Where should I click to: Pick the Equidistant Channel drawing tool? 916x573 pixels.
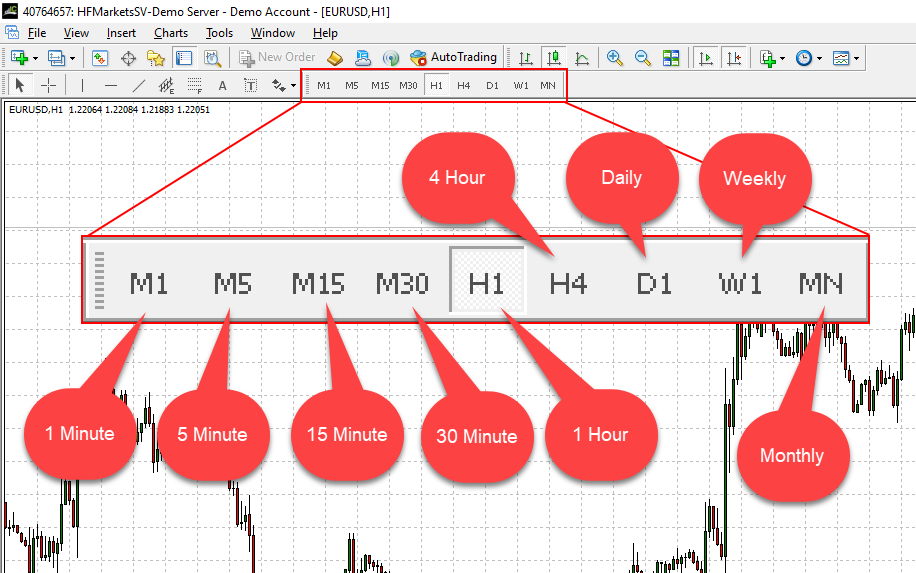166,85
